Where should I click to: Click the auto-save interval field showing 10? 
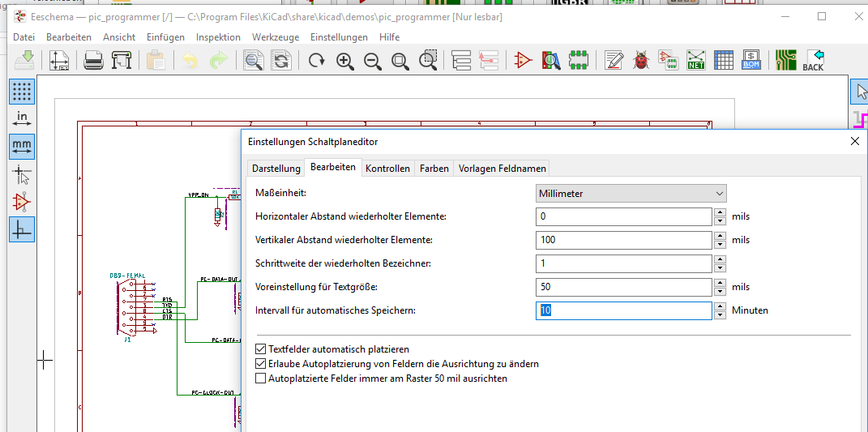pos(624,310)
